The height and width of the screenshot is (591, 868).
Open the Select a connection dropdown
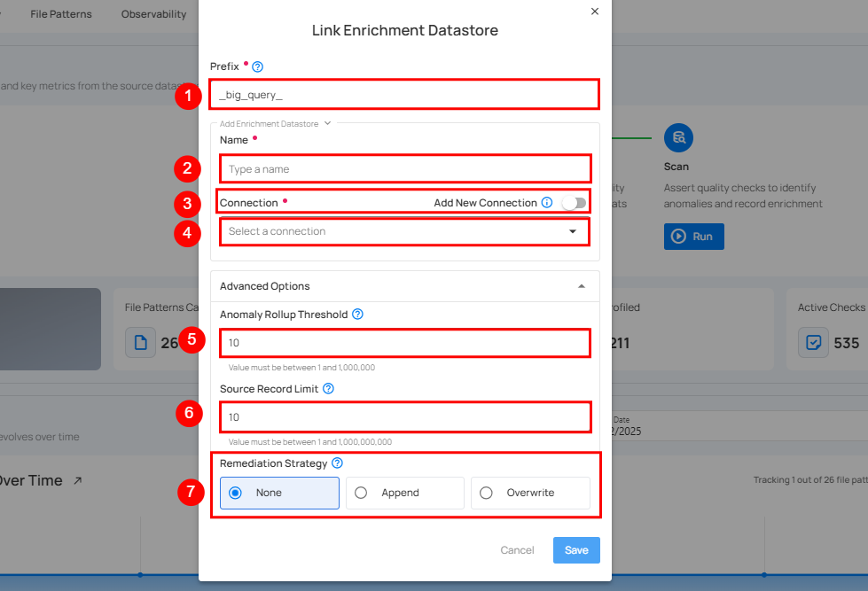tap(404, 231)
